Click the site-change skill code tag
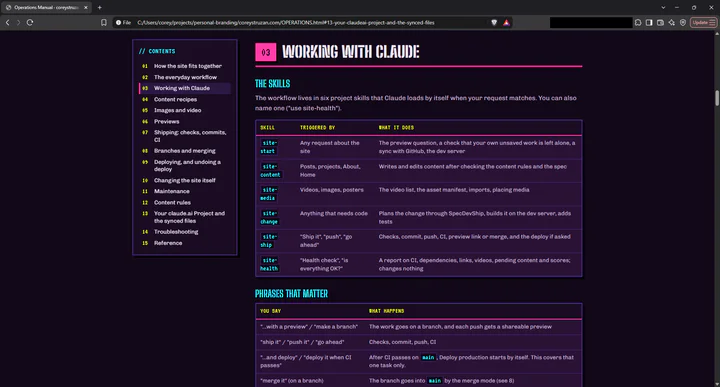720x387 pixels. tap(270, 217)
